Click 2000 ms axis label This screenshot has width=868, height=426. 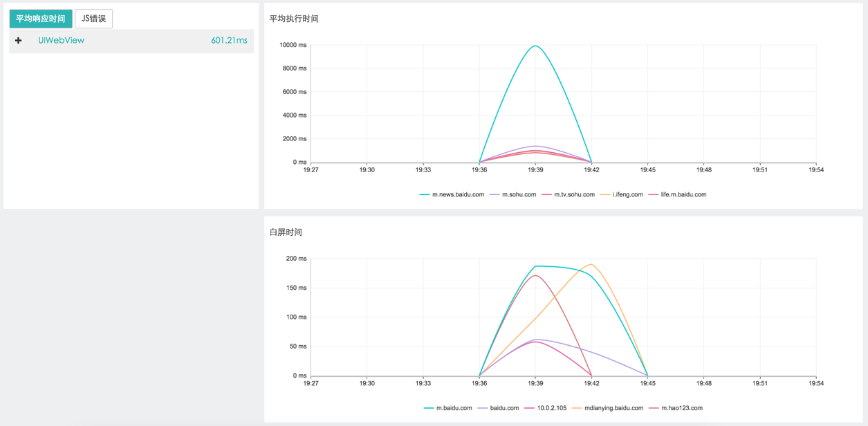pyautogui.click(x=295, y=139)
